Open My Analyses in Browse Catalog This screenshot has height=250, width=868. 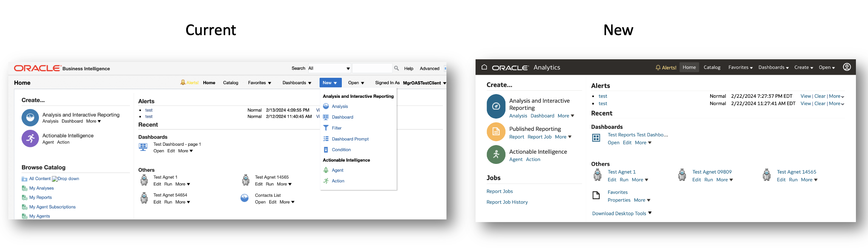41,188
